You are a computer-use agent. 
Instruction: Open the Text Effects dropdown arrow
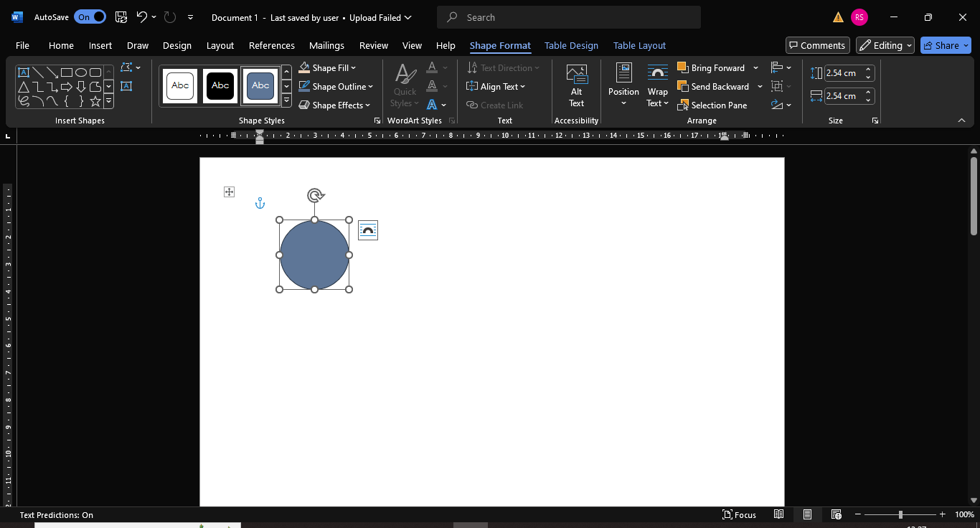(x=444, y=105)
